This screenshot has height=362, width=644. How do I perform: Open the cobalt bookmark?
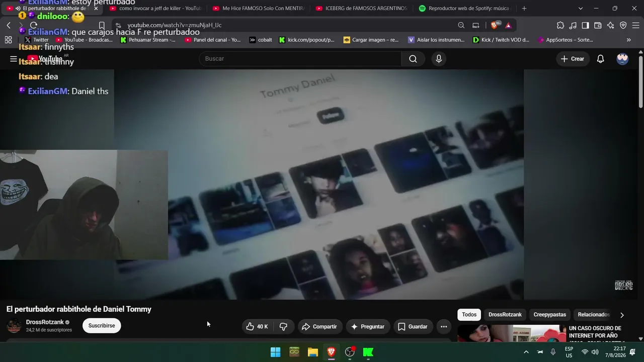(x=261, y=40)
